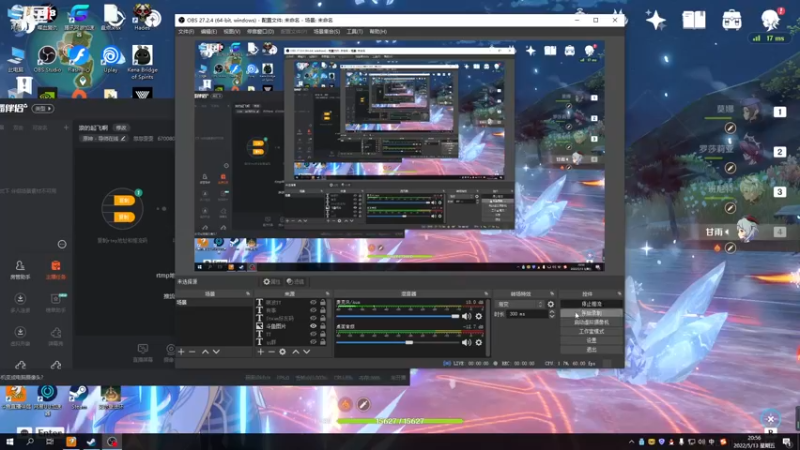Viewport: 800px width, 450px height.
Task: Open the 场景集合(S) menu in OBS
Action: [327, 32]
